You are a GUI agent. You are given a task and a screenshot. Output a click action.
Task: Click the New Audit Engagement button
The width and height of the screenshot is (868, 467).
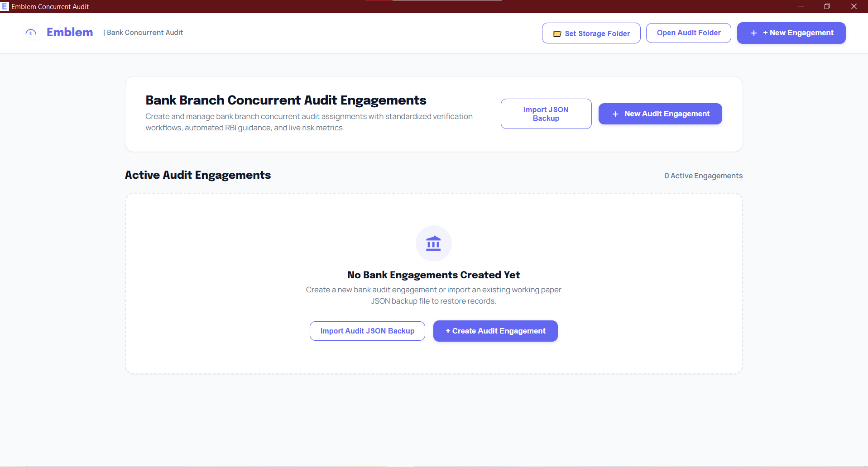pyautogui.click(x=660, y=114)
